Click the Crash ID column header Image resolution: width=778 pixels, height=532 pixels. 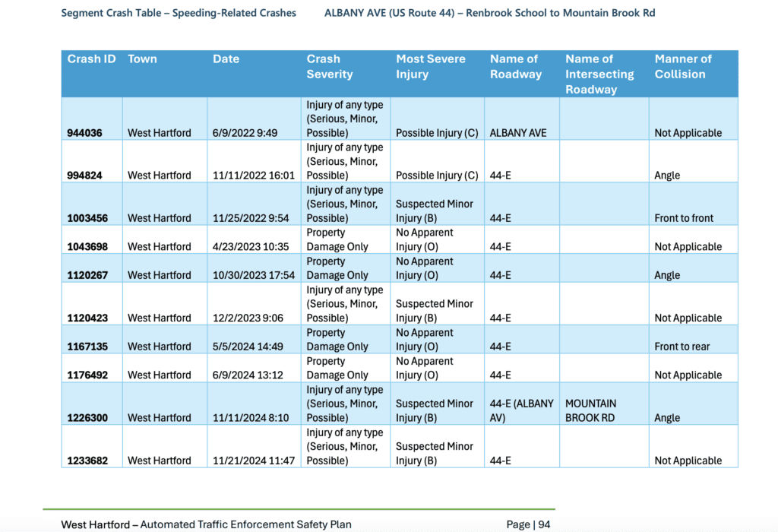tap(91, 59)
